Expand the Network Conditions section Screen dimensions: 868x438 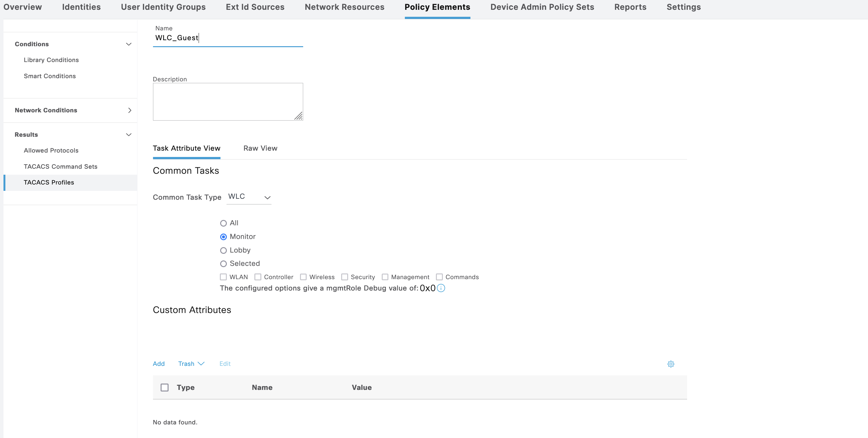[x=129, y=110]
